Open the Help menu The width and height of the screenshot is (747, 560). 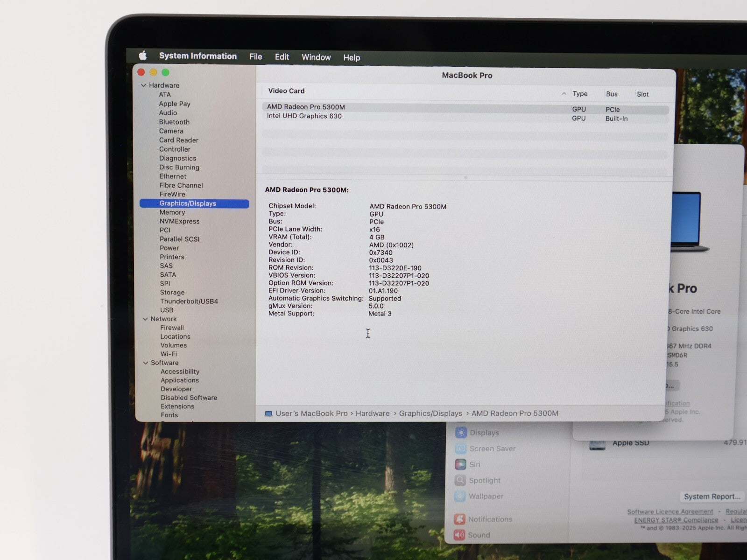(352, 58)
